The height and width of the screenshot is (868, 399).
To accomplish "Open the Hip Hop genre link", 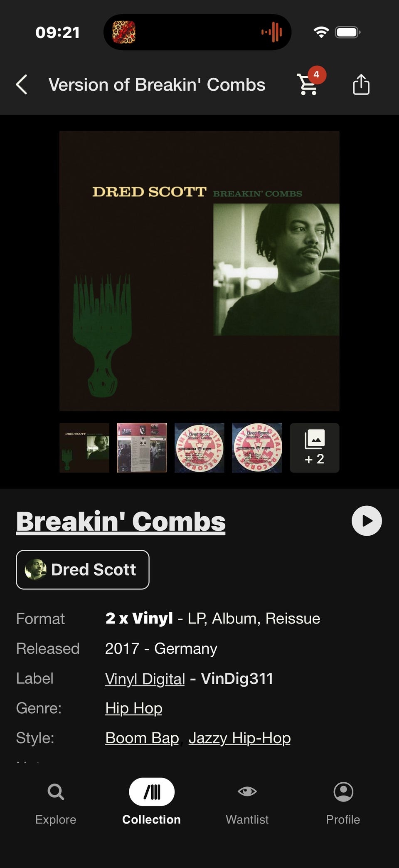I will point(134,708).
